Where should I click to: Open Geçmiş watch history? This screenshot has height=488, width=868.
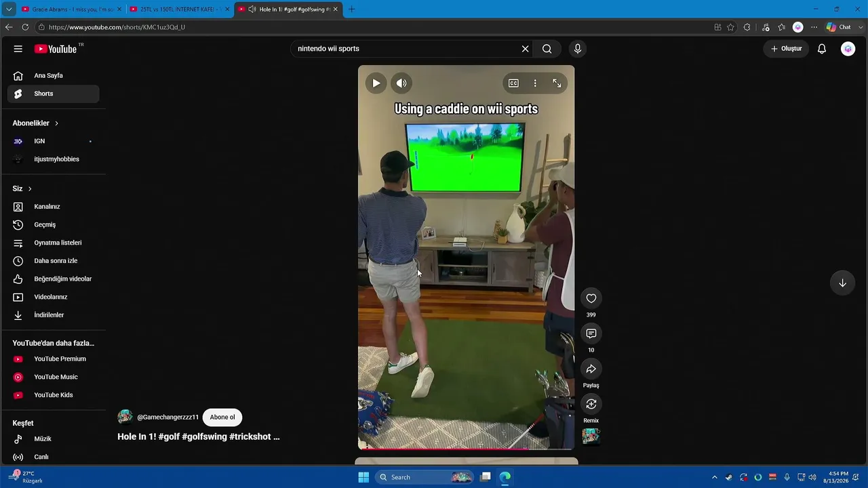[x=53, y=225]
